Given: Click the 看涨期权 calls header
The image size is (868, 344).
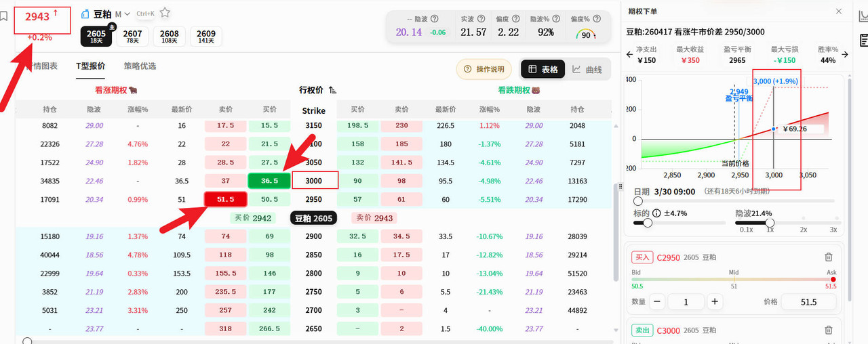Looking at the screenshot, I should pos(117,90).
